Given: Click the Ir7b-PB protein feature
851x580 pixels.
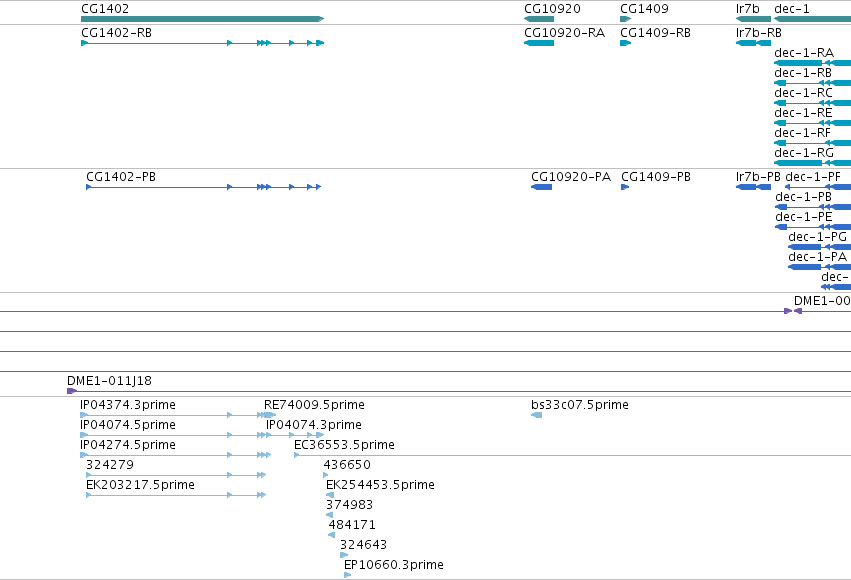Looking at the screenshot, I should (753, 187).
